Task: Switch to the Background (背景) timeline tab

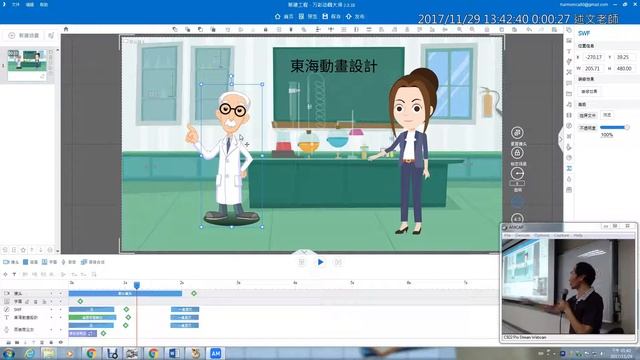Action: [30, 262]
